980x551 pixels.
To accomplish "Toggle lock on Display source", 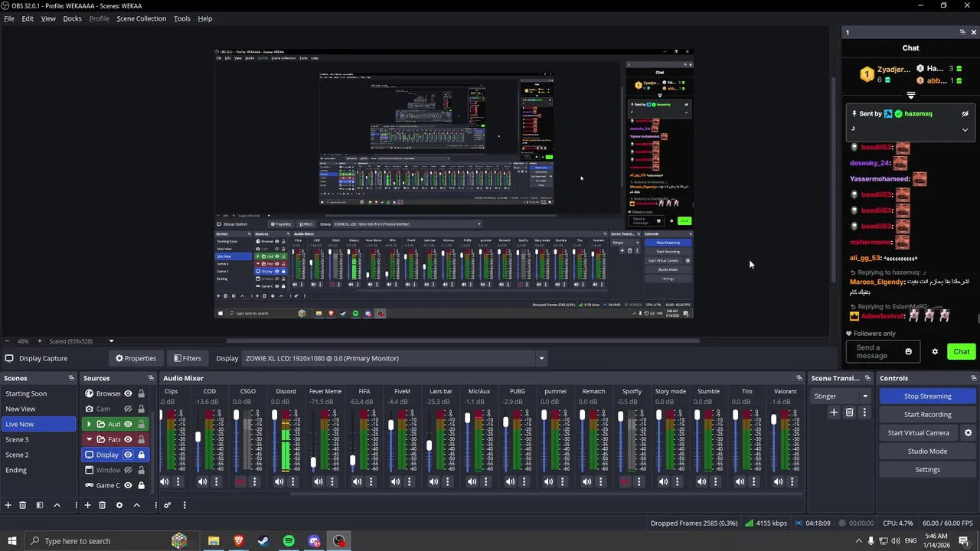I will click(141, 455).
